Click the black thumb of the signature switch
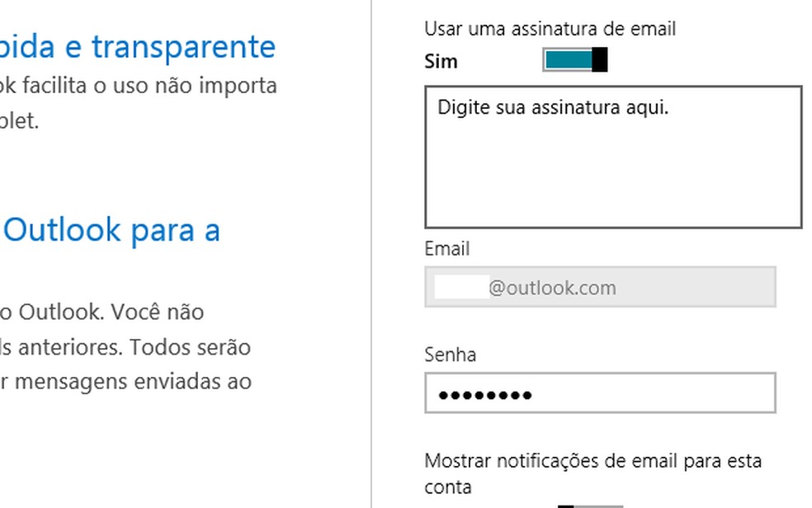Image resolution: width=812 pixels, height=508 pixels. (x=600, y=60)
